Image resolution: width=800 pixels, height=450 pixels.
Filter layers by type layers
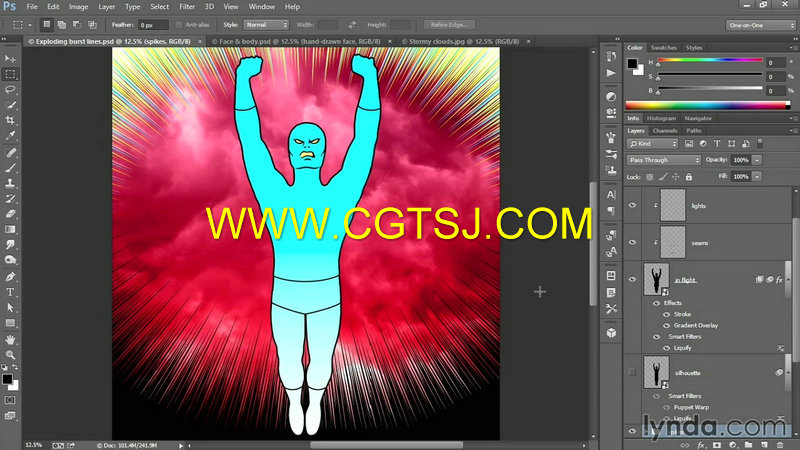[x=717, y=144]
